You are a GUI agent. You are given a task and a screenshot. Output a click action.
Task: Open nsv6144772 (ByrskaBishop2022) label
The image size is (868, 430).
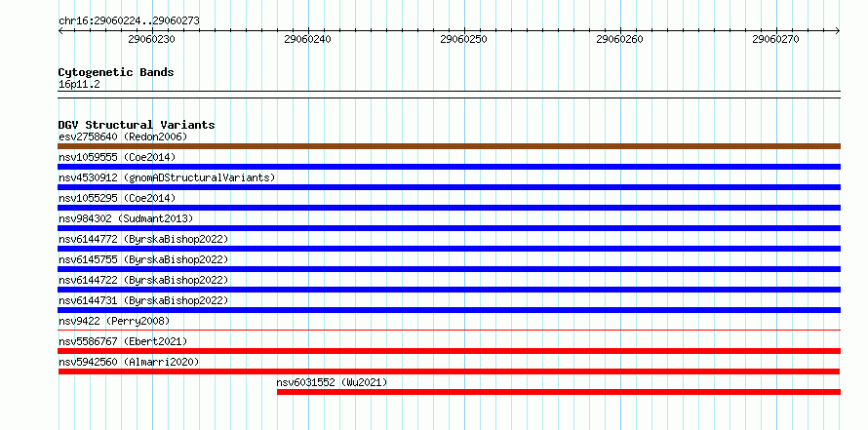[x=143, y=239]
